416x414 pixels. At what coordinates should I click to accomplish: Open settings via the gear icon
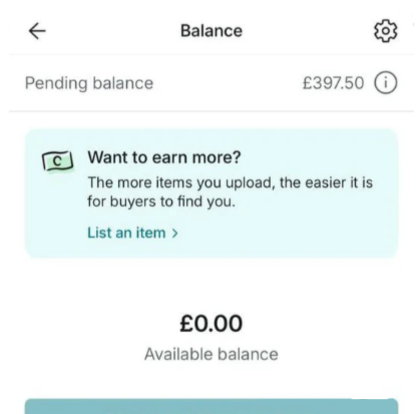pyautogui.click(x=386, y=31)
